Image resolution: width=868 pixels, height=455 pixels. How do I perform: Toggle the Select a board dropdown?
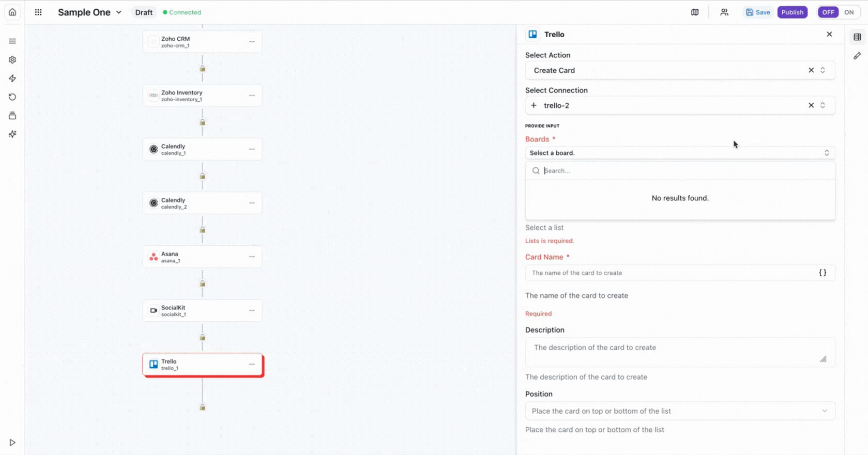click(x=680, y=153)
